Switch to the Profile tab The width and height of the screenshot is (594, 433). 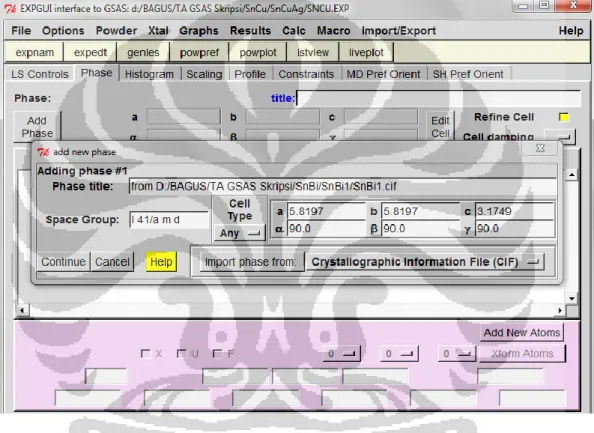click(250, 74)
